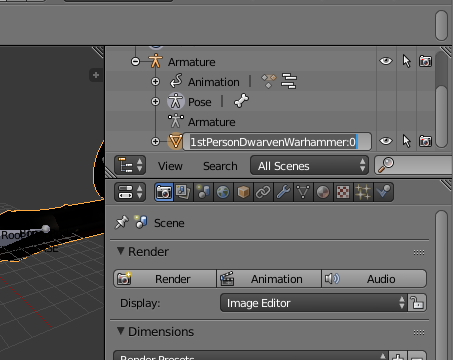Expand the Animation tree row
453x360 pixels.
pos(155,82)
